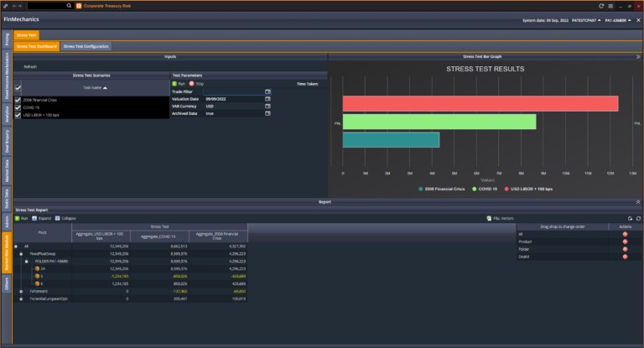Click the Expand icon in the report toolbar
644x348 pixels.
tap(34, 218)
